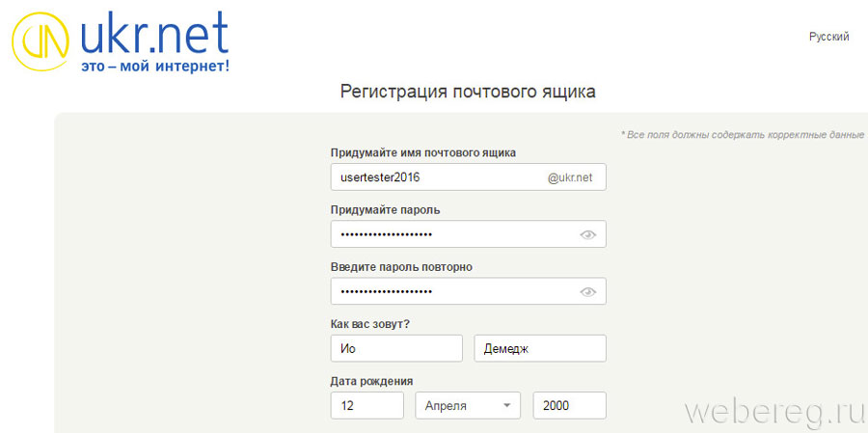
Task: Click the @ukr.net domain suffix
Action: coord(569,177)
